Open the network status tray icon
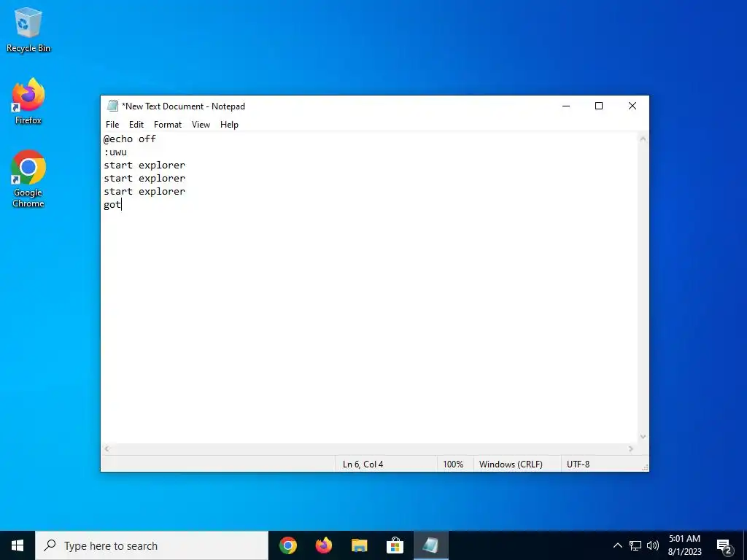Viewport: 747px width, 560px height. coord(635,545)
